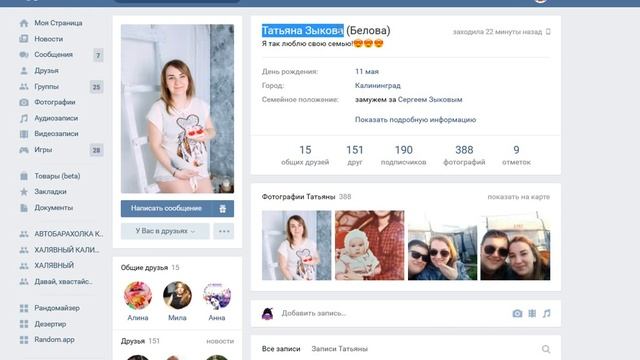Click the Товары (beta) bag icon
This screenshot has height=360, width=640.
(24, 176)
